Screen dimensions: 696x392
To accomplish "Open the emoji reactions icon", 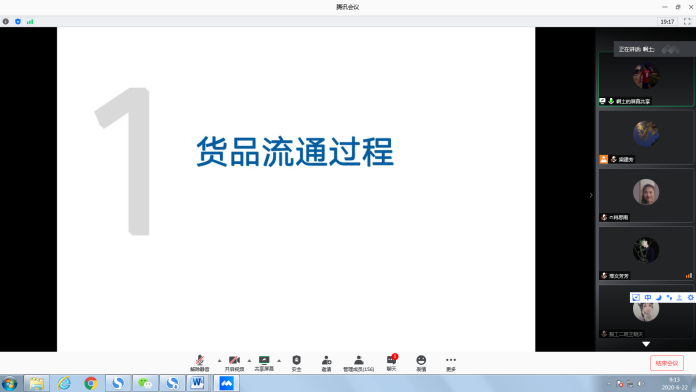I will tap(421, 363).
